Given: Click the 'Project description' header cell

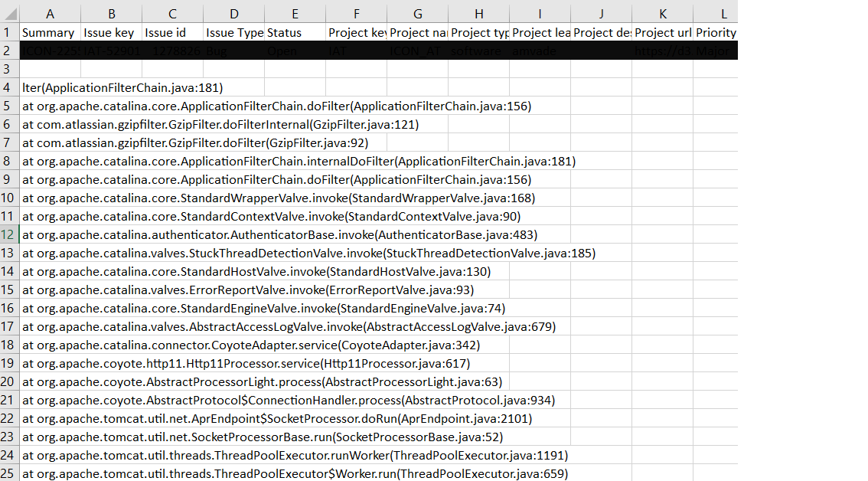Looking at the screenshot, I should 601,32.
